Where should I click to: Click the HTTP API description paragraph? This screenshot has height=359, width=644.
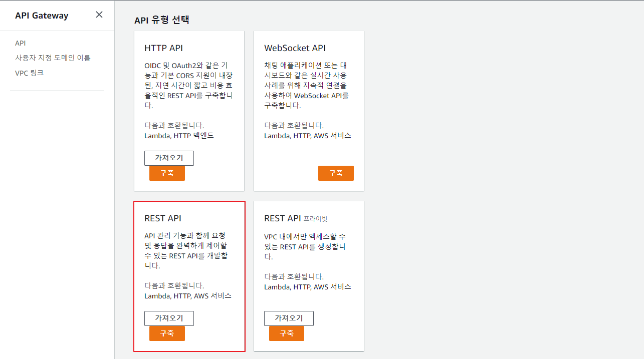point(188,86)
